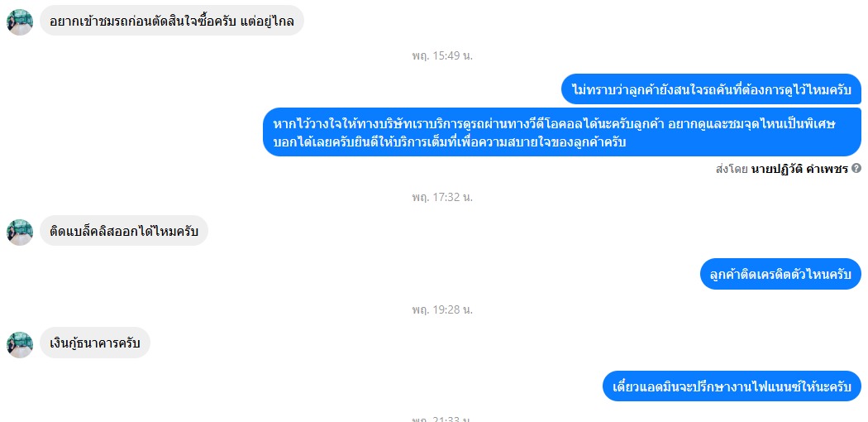Click the 'เงินกู้ธนาคารครับ' message bubble
The height and width of the screenshot is (422, 868).
tap(95, 343)
